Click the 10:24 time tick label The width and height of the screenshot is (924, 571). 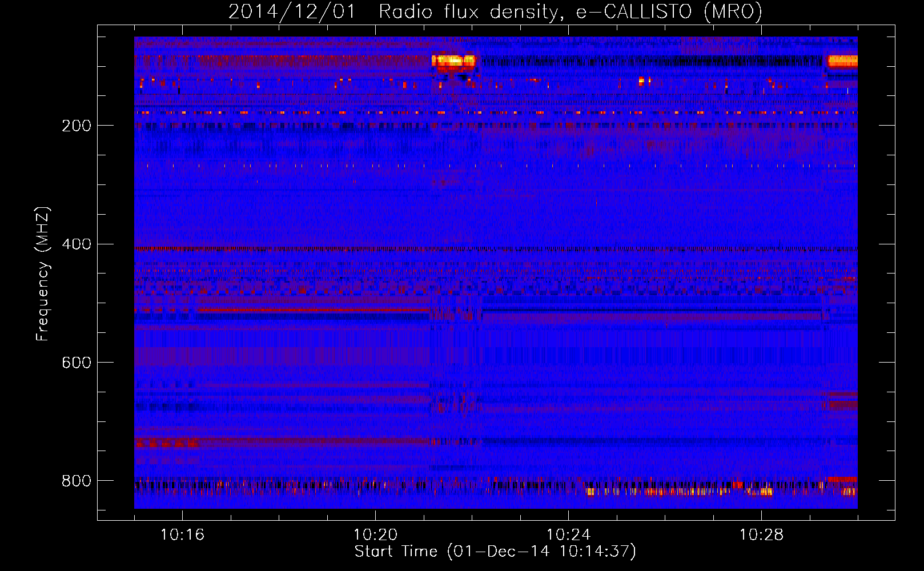(x=568, y=534)
